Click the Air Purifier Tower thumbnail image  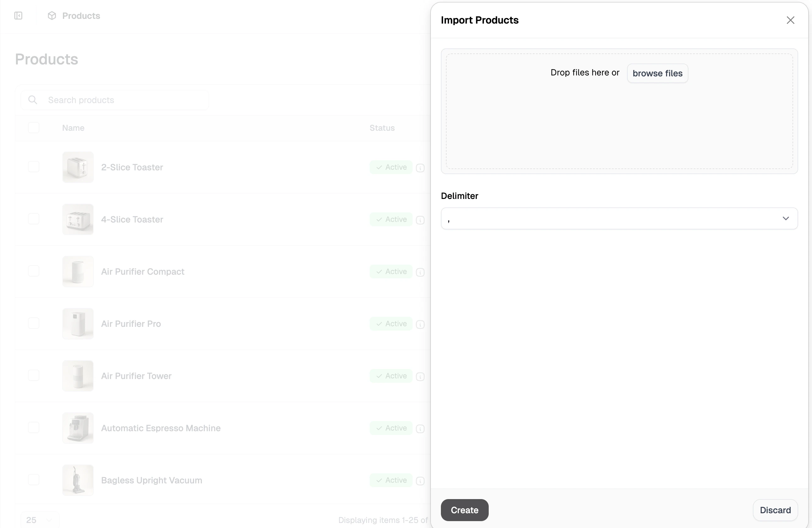77,375
